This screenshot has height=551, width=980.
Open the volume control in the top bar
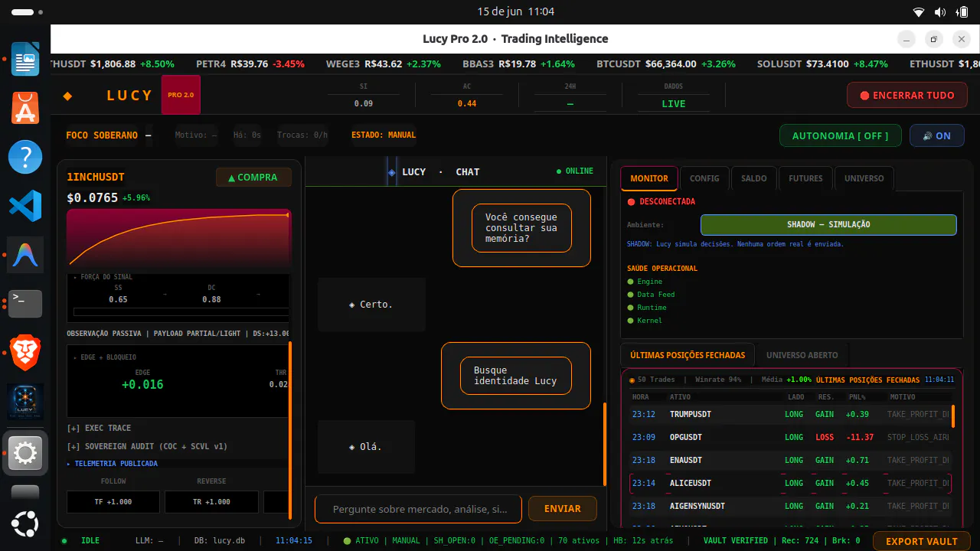click(x=940, y=11)
